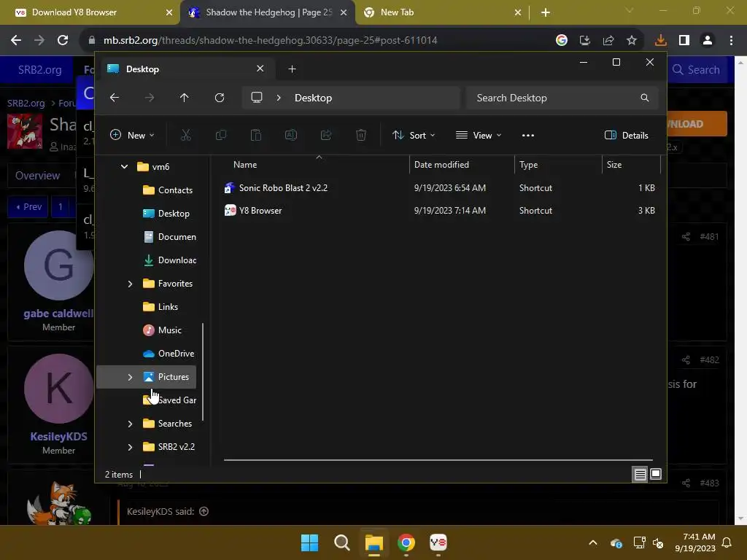Open gabe caldwell's profile link
The height and width of the screenshot is (560, 747).
pos(58,314)
